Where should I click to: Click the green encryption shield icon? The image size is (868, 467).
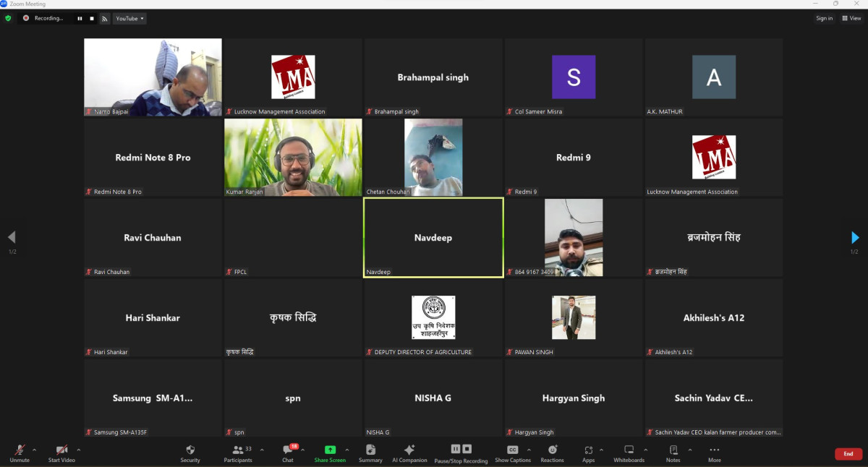click(8, 18)
